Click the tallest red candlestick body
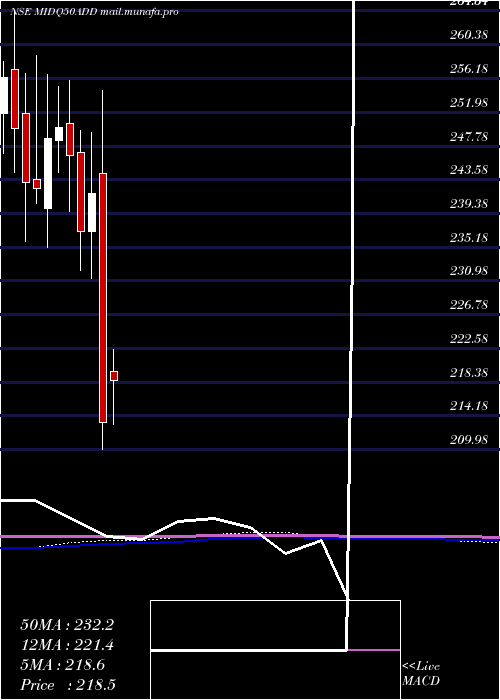500x700 pixels. point(103,298)
